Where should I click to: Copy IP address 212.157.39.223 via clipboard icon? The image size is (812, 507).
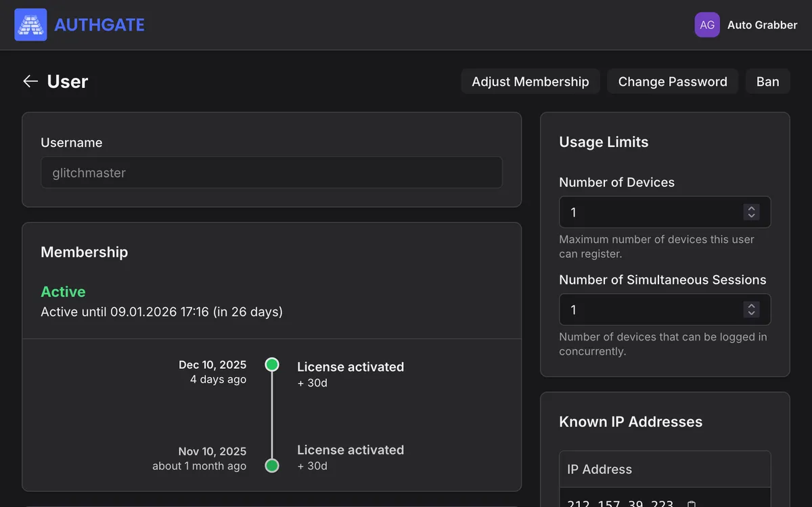[x=691, y=504]
